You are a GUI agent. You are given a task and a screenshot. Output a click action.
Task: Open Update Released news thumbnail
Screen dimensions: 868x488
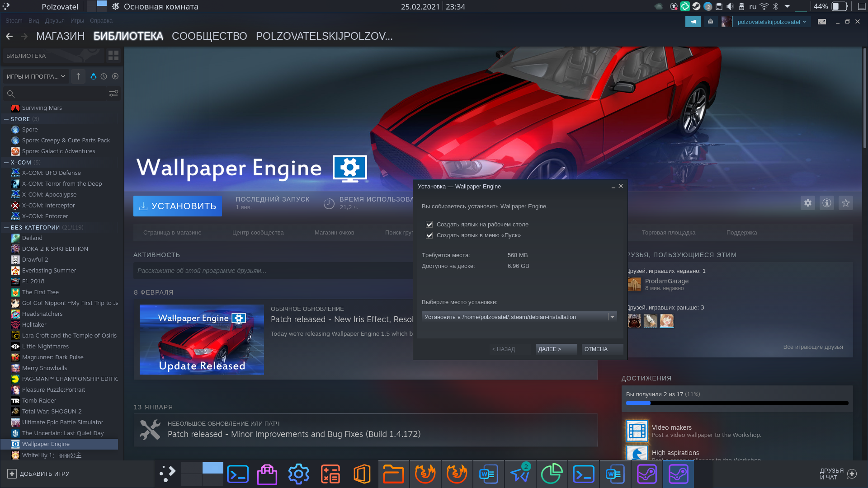[x=202, y=339]
